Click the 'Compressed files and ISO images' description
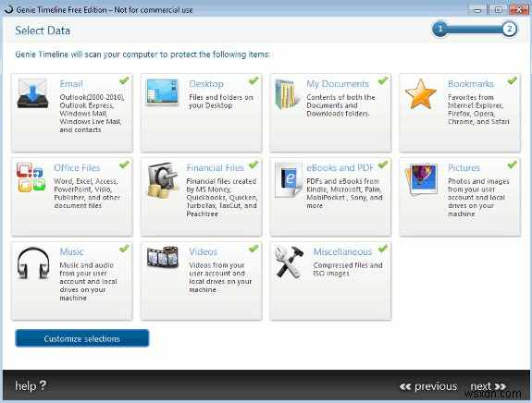The height and width of the screenshot is (403, 532). (x=348, y=269)
